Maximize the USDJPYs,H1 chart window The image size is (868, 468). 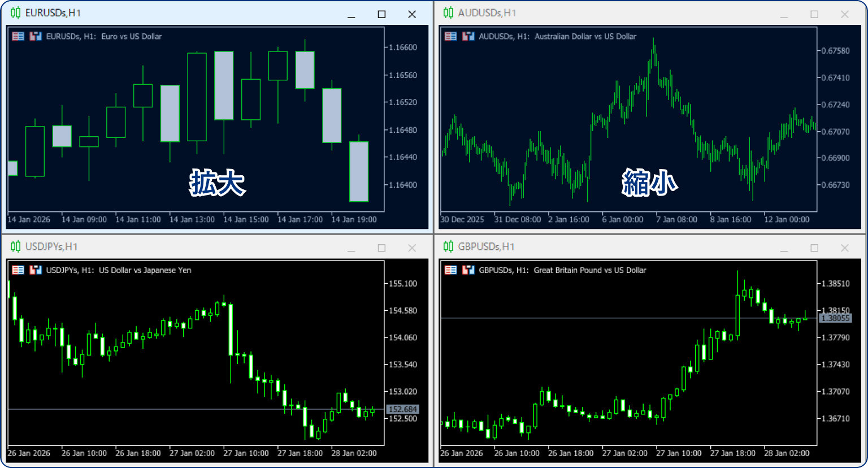381,248
